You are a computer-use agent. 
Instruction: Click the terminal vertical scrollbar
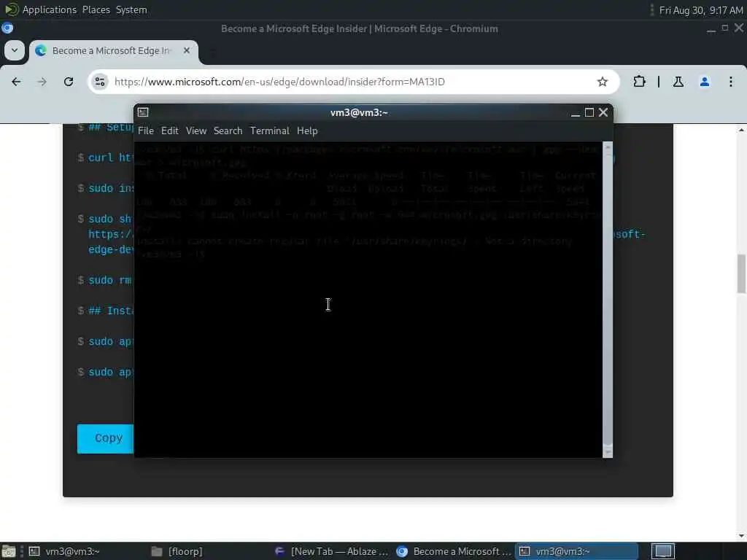pos(608,300)
